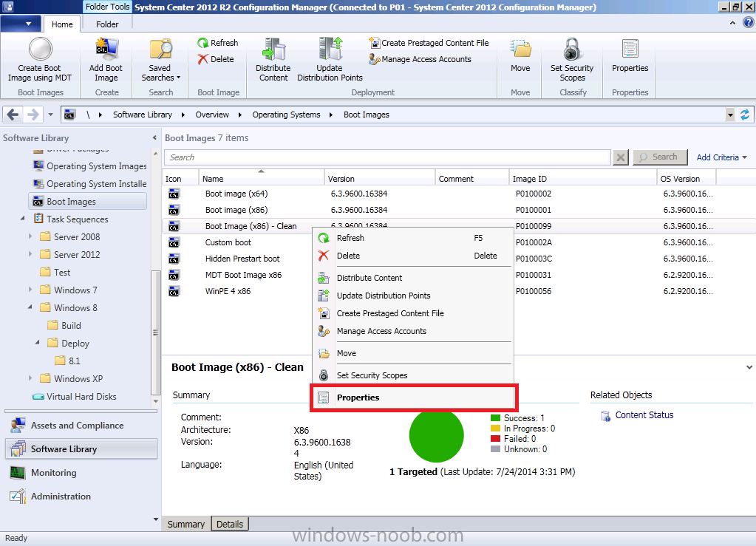756x546 pixels.
Task: Sort by the Name column header
Action: point(262,178)
